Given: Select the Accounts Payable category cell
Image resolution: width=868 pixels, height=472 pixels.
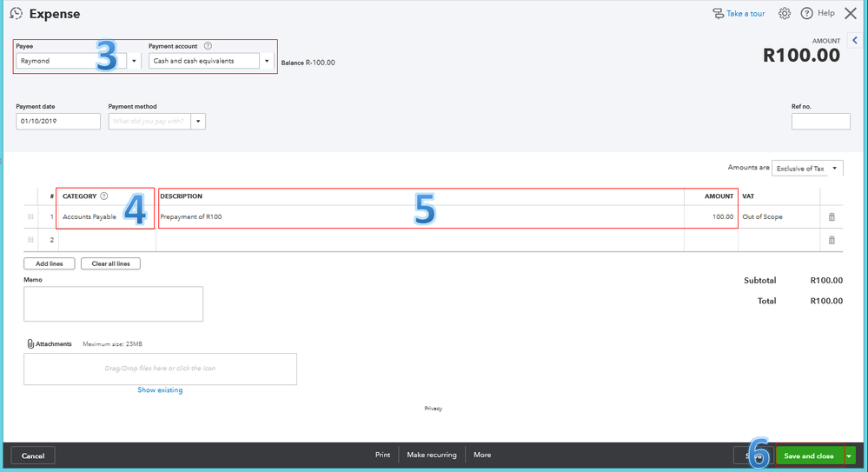Looking at the screenshot, I should (107, 216).
